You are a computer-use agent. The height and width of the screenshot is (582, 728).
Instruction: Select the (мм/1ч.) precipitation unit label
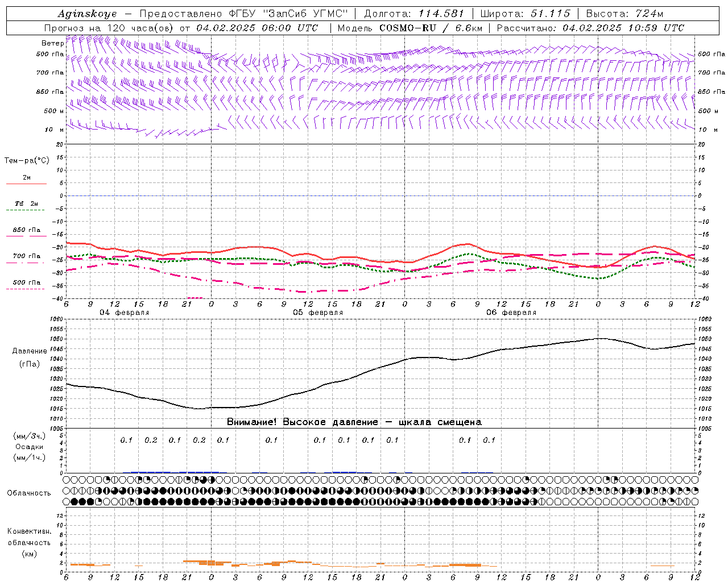[29, 458]
